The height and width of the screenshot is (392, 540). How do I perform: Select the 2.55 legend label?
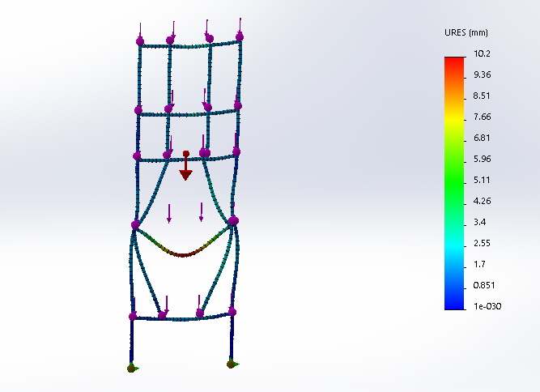[x=483, y=243]
